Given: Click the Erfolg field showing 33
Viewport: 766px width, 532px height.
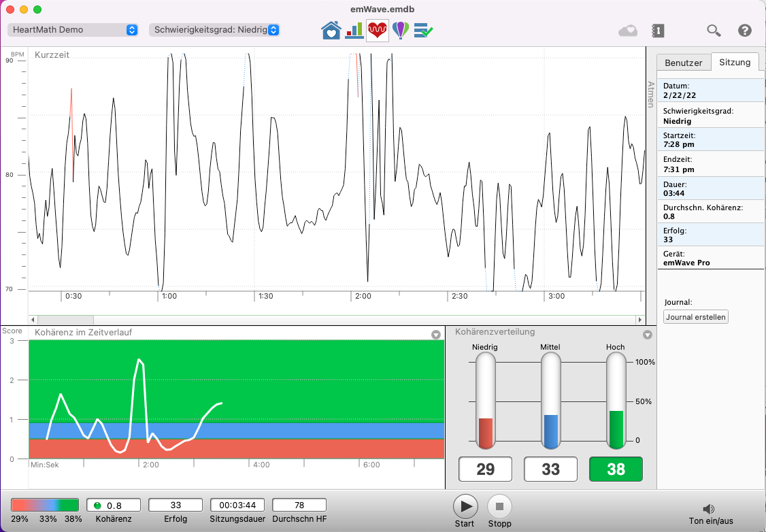Looking at the screenshot, I should 176,505.
